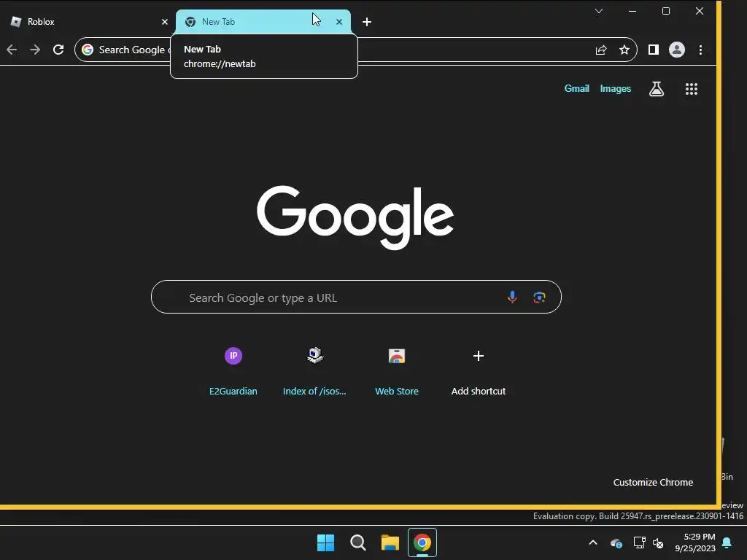Click Chrome icon on taskbar
Viewport: 747px width, 560px height.
point(422,542)
